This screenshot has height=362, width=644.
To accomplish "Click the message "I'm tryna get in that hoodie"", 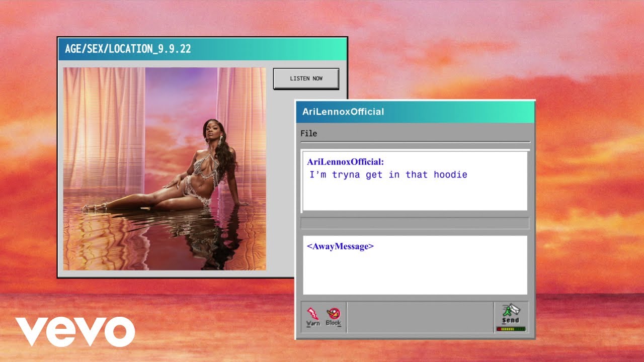I will coord(388,175).
